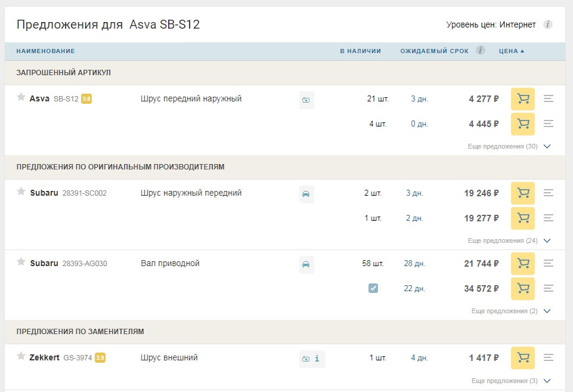Add Asva 4 277 ₽ offer to cart
This screenshot has height=392, width=573.
523,99
